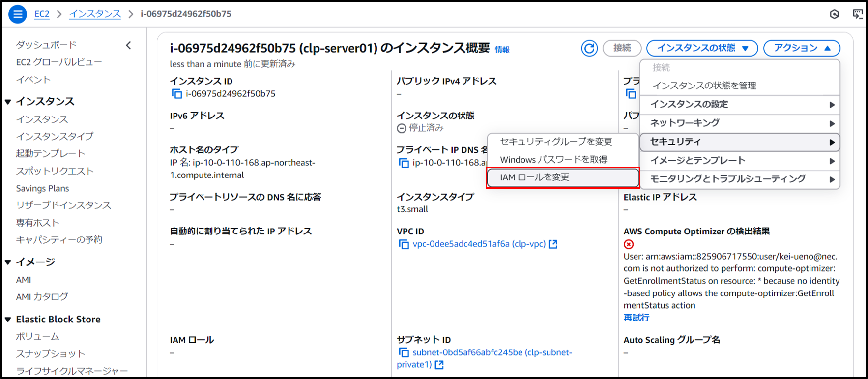The height and width of the screenshot is (379, 868).
Task: Close the アクション dropdown menu
Action: (801, 48)
